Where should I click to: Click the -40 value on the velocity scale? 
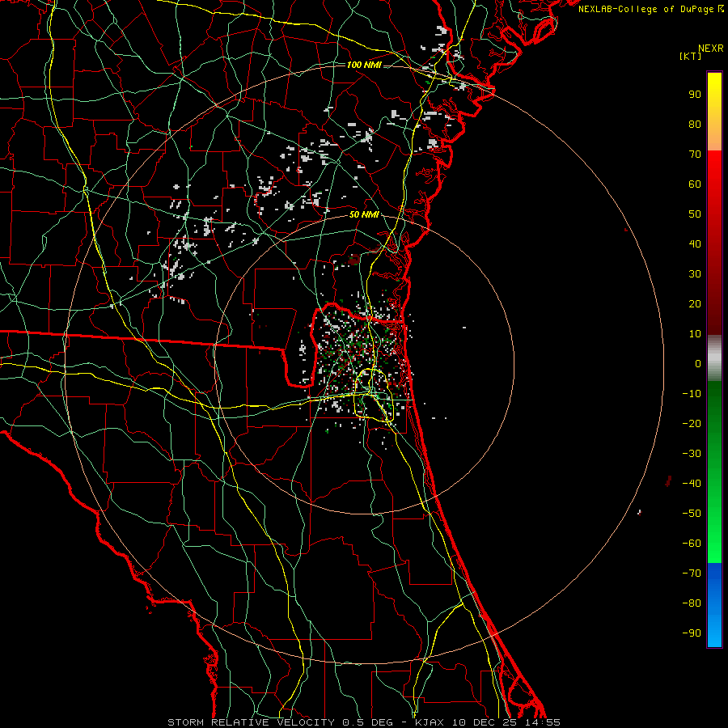pos(692,484)
